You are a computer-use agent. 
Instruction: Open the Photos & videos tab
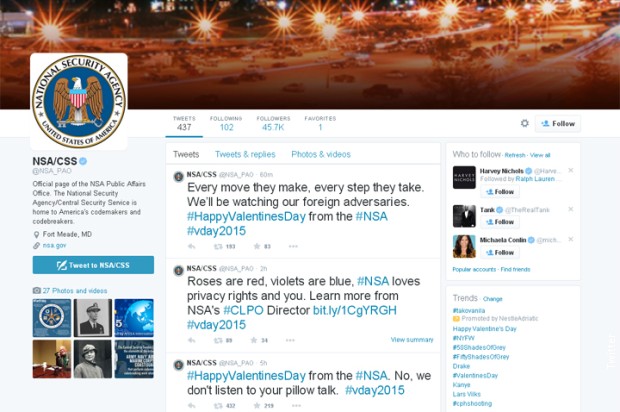point(321,154)
